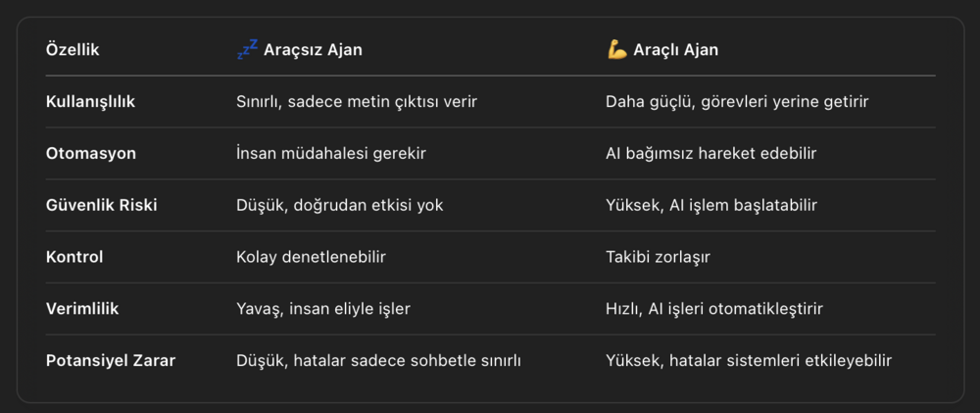Click 'AI bağımsız hareket edebilir' cell
980x413 pixels.
[711, 153]
